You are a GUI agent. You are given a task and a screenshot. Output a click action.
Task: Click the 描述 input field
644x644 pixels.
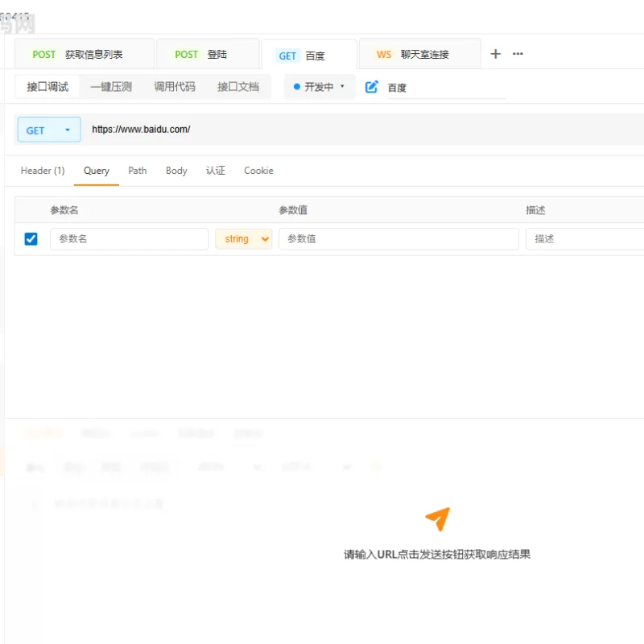[585, 239]
